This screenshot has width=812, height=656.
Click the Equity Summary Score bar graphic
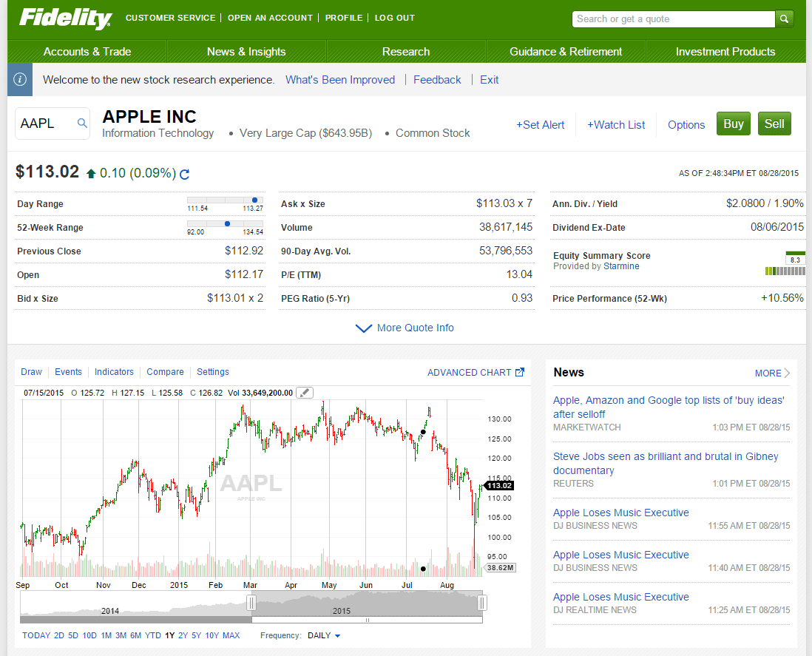(x=785, y=271)
